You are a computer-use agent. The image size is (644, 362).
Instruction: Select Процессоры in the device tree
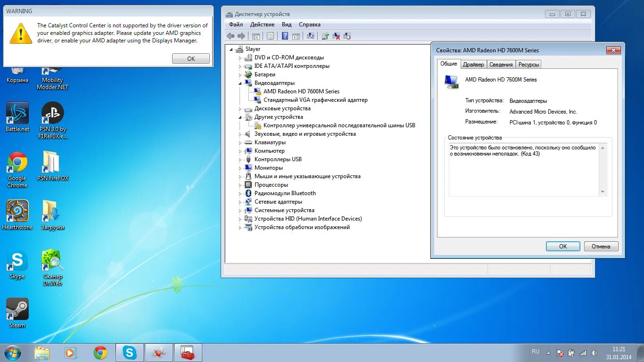(x=271, y=185)
